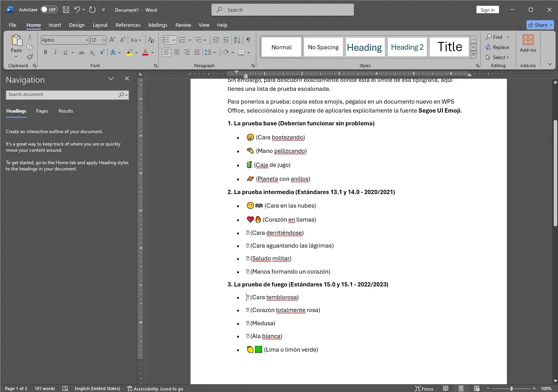Open the Aptos font dropdown
Screen dimensions: 558x392
86,40
